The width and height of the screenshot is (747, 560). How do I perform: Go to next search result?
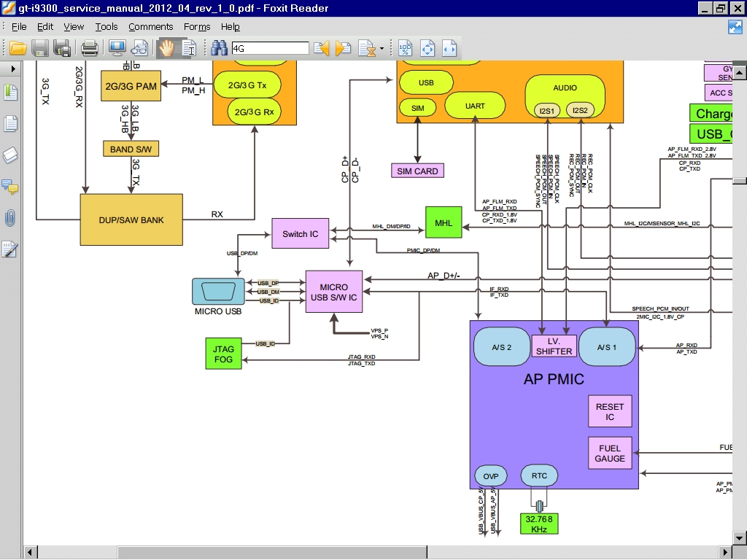[343, 48]
